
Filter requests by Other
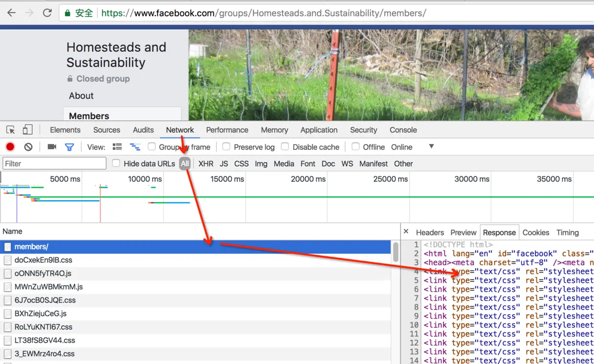403,163
